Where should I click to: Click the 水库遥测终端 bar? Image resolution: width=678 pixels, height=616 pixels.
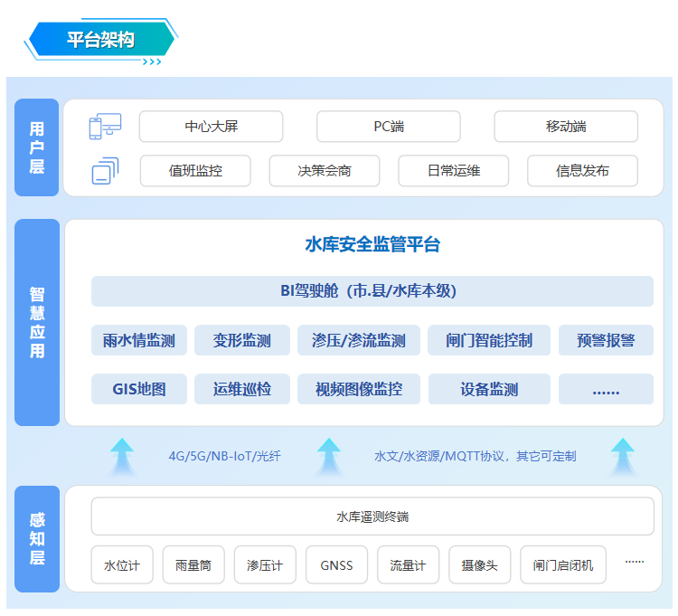click(372, 516)
